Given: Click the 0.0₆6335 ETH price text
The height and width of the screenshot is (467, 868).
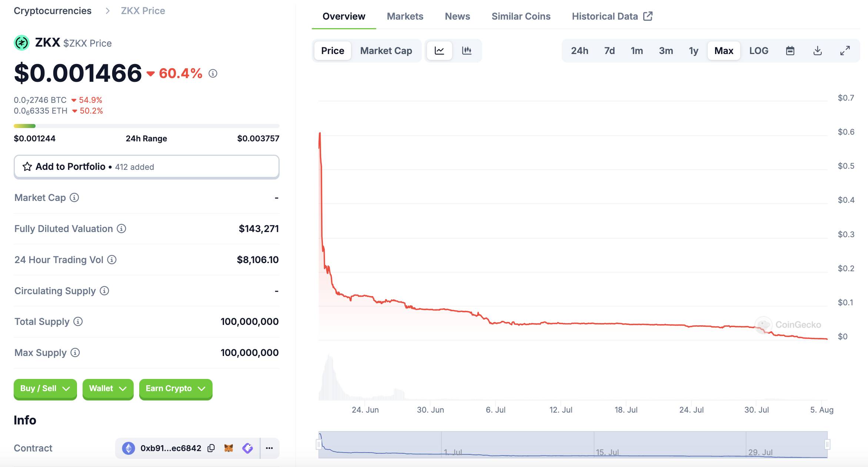Looking at the screenshot, I should coord(40,111).
